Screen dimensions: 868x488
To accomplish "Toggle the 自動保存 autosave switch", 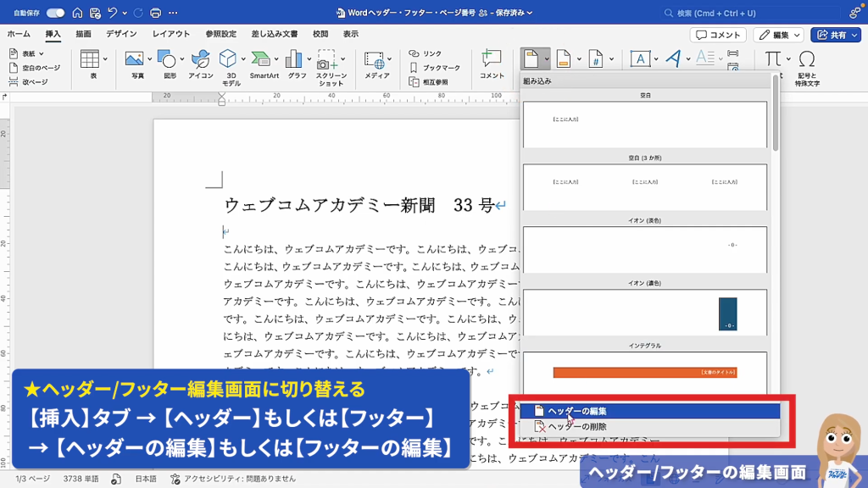I will pyautogui.click(x=55, y=13).
